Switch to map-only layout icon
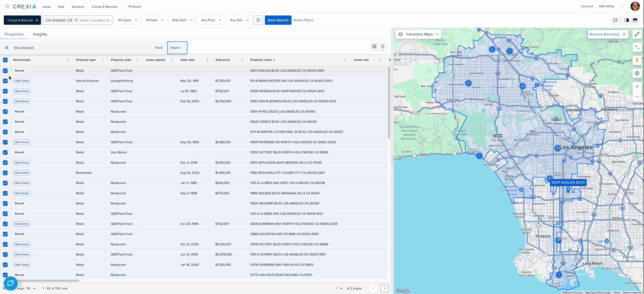 615,20
